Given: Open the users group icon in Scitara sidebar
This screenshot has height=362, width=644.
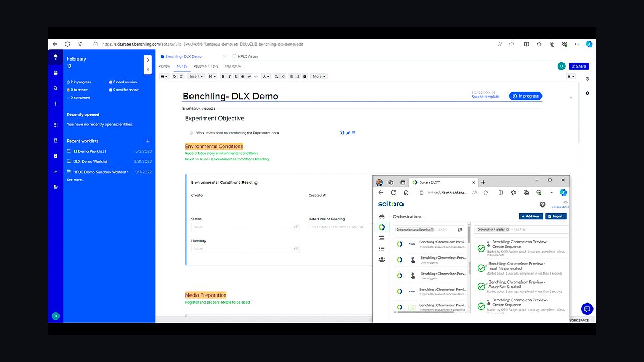Looking at the screenshot, I should click(382, 259).
